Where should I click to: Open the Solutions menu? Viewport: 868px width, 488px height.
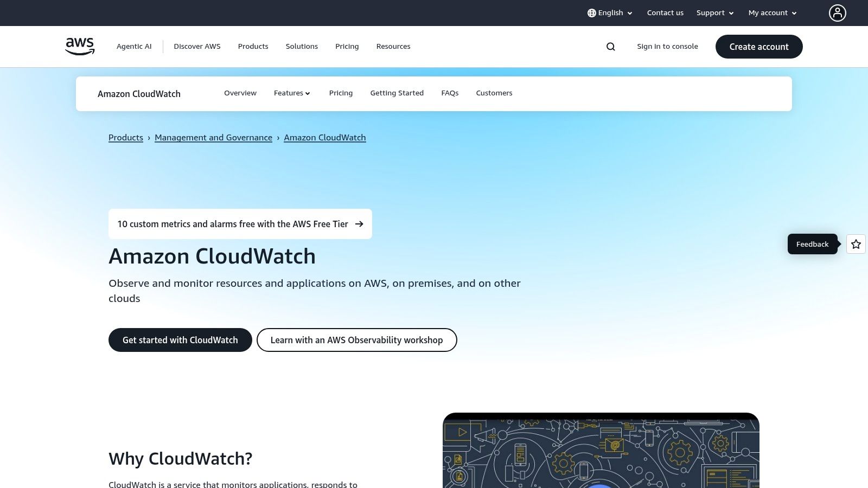[x=302, y=46]
